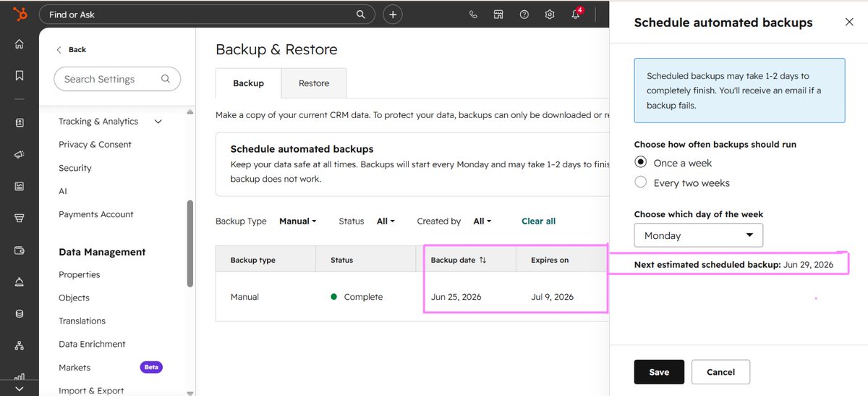Open Properties under Data Management
This screenshot has height=396, width=868.
[80, 275]
